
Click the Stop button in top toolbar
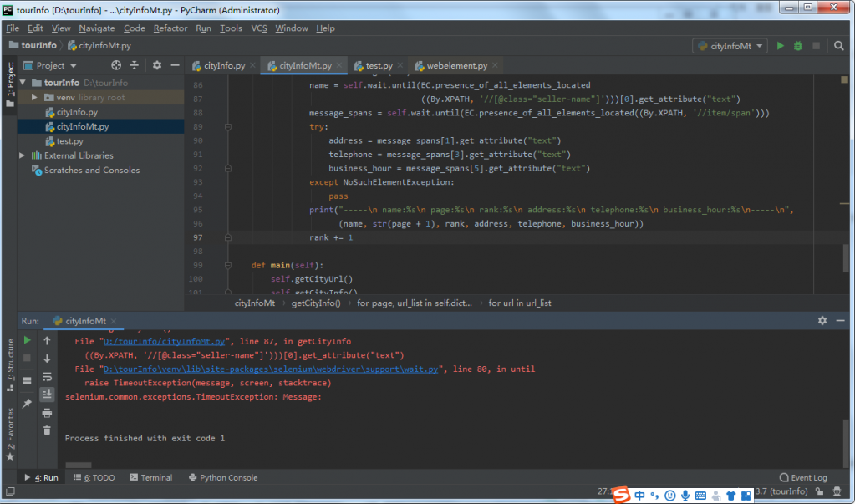click(816, 46)
